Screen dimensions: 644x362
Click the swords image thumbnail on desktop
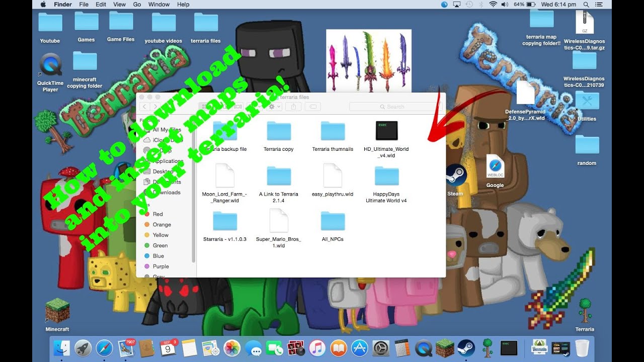(x=369, y=61)
